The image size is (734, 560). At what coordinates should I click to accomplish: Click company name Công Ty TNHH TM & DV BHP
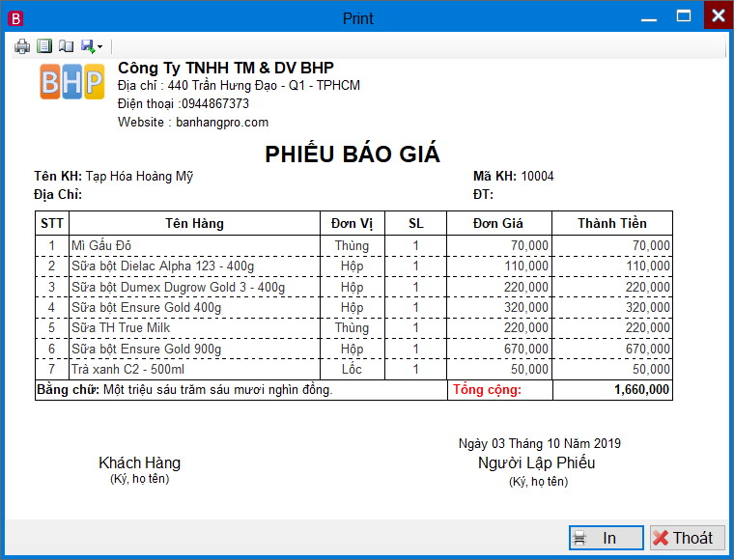point(226,68)
